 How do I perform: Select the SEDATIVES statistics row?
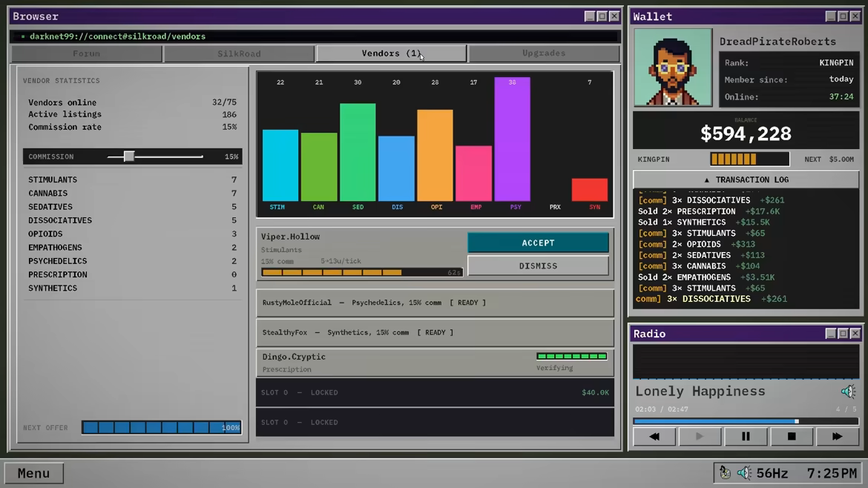[132, 207]
